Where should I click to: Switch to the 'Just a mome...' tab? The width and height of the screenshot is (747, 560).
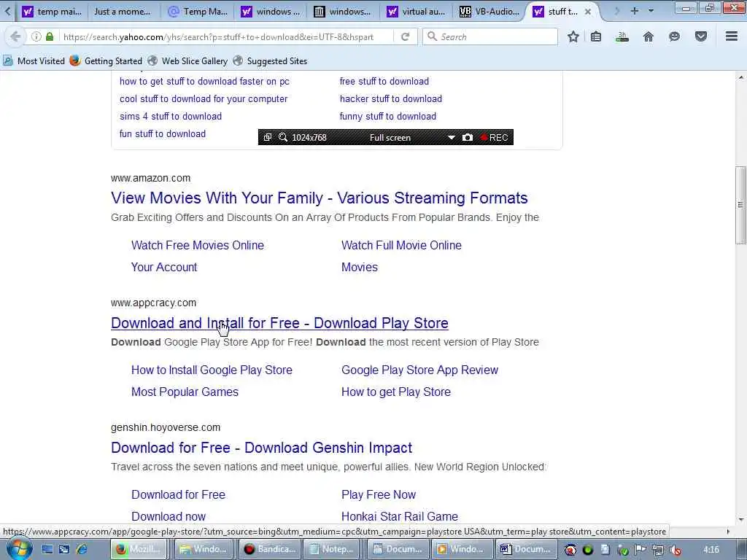(123, 12)
